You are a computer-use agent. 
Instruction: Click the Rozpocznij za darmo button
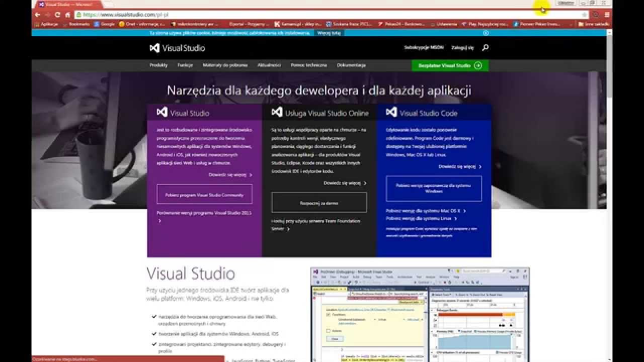point(319,203)
